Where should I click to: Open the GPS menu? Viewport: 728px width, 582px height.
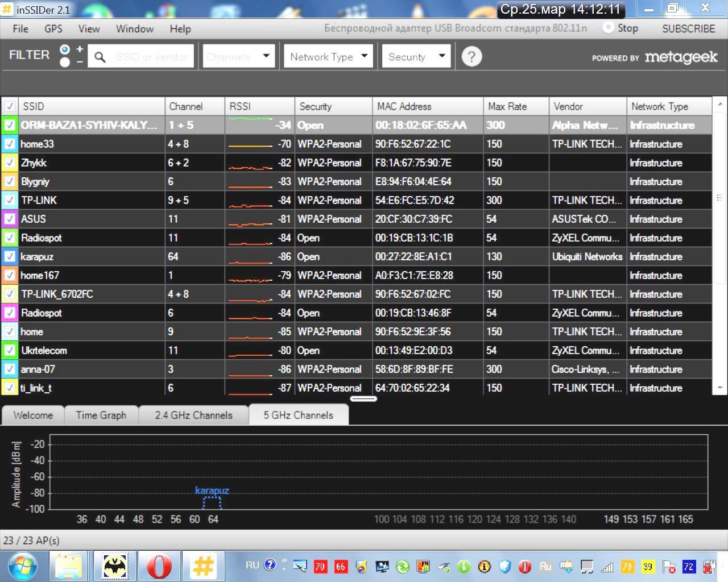pos(53,28)
